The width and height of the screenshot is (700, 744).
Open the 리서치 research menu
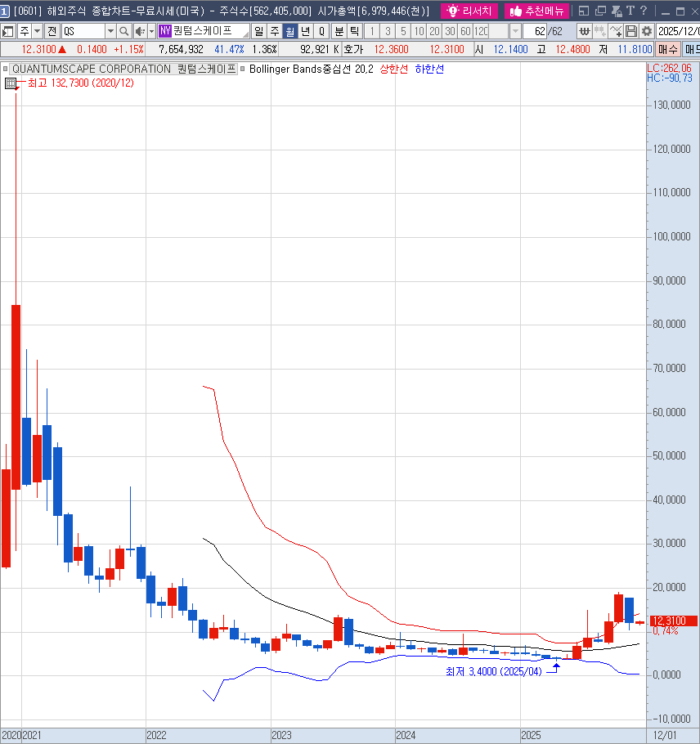(x=470, y=11)
